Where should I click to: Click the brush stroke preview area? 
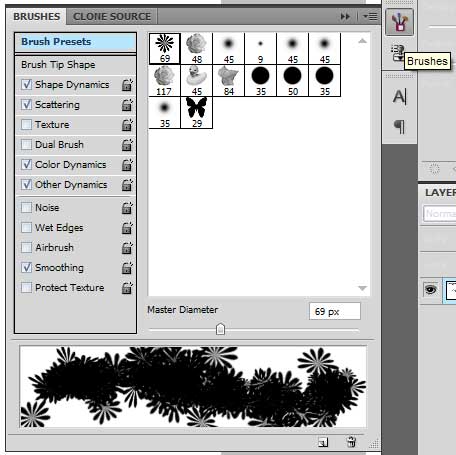pos(193,387)
